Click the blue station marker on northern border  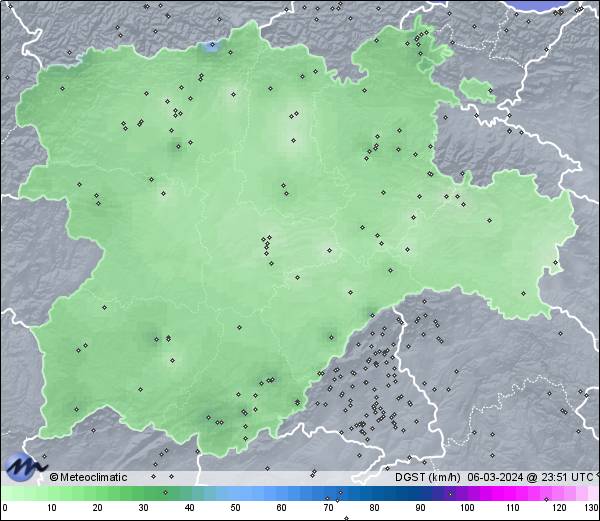(x=210, y=47)
